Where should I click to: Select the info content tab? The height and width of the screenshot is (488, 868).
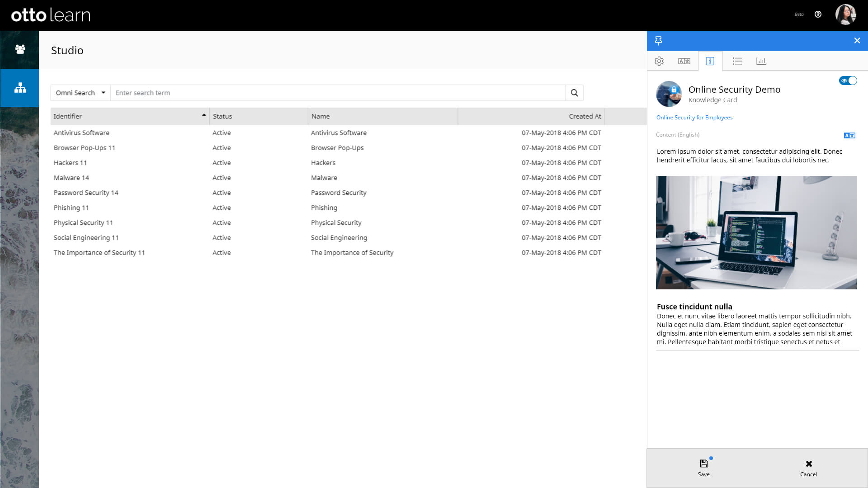710,61
